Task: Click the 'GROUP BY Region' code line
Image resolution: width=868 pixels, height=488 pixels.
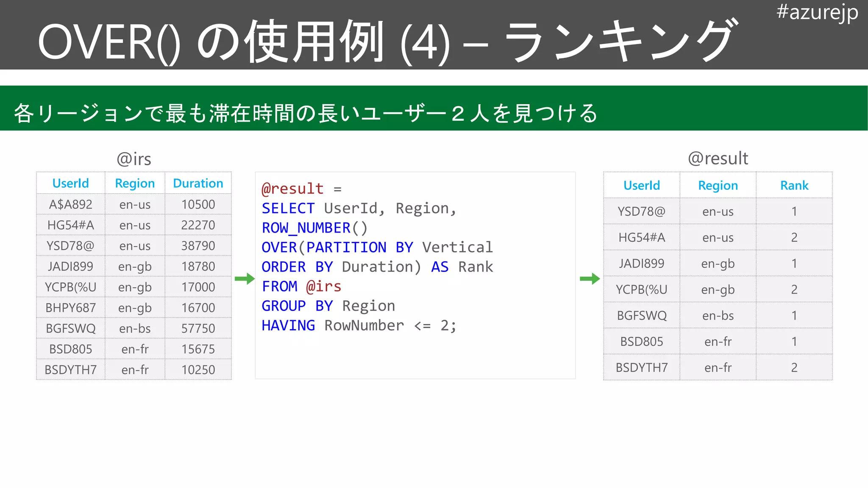Action: tap(328, 306)
